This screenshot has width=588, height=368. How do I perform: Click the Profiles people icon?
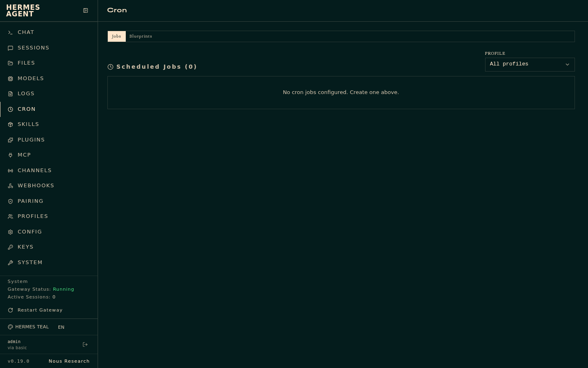(11, 216)
